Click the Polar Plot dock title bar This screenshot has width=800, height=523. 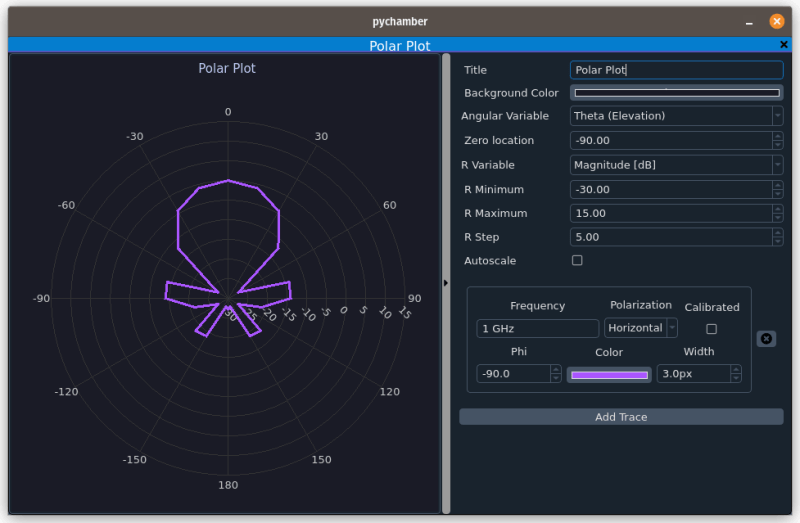point(399,45)
